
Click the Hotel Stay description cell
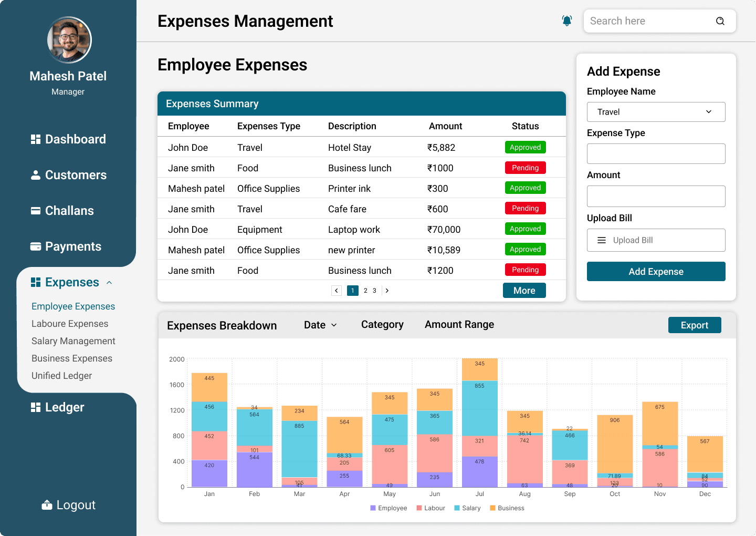click(x=350, y=148)
